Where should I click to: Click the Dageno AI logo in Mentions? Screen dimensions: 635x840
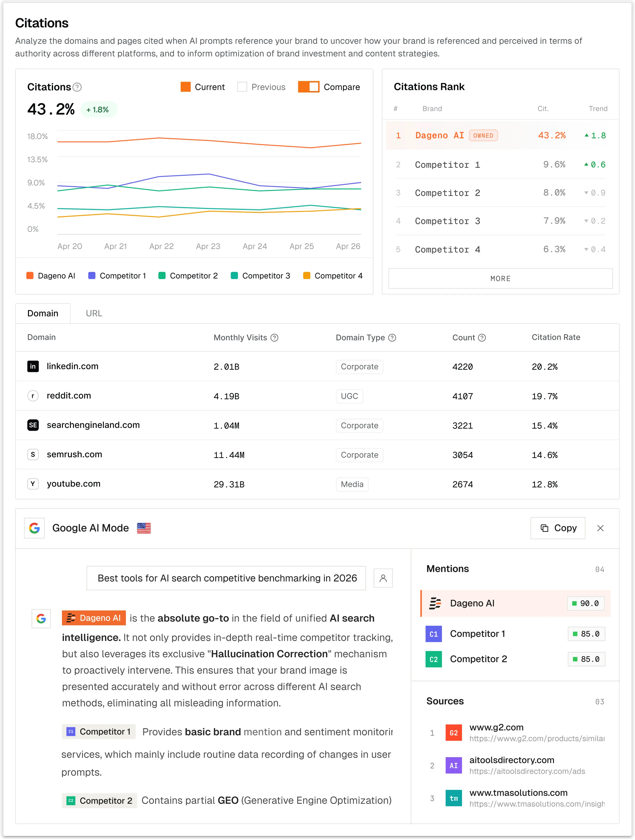(x=435, y=603)
